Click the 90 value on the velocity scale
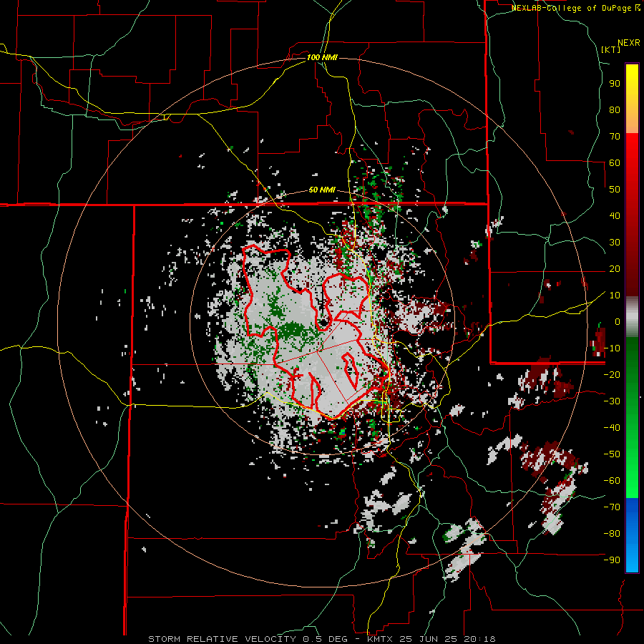Image resolution: width=644 pixels, height=644 pixels. pyautogui.click(x=615, y=84)
